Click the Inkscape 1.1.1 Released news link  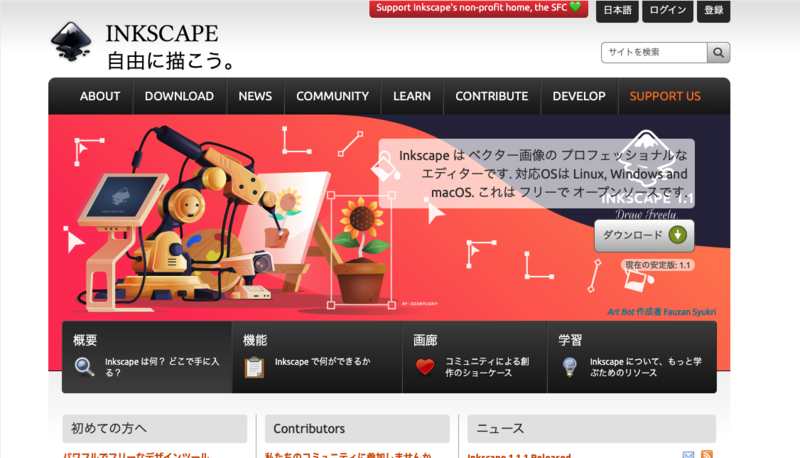519,455
